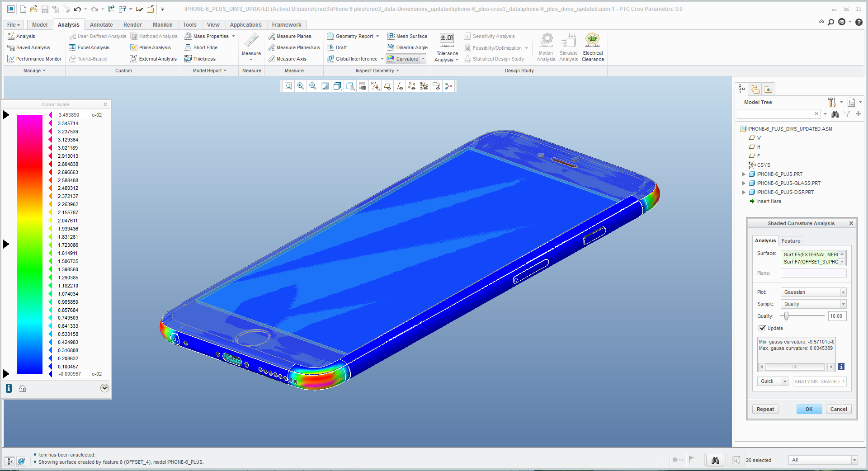Switch to the Annotate ribbon tab

101,25
